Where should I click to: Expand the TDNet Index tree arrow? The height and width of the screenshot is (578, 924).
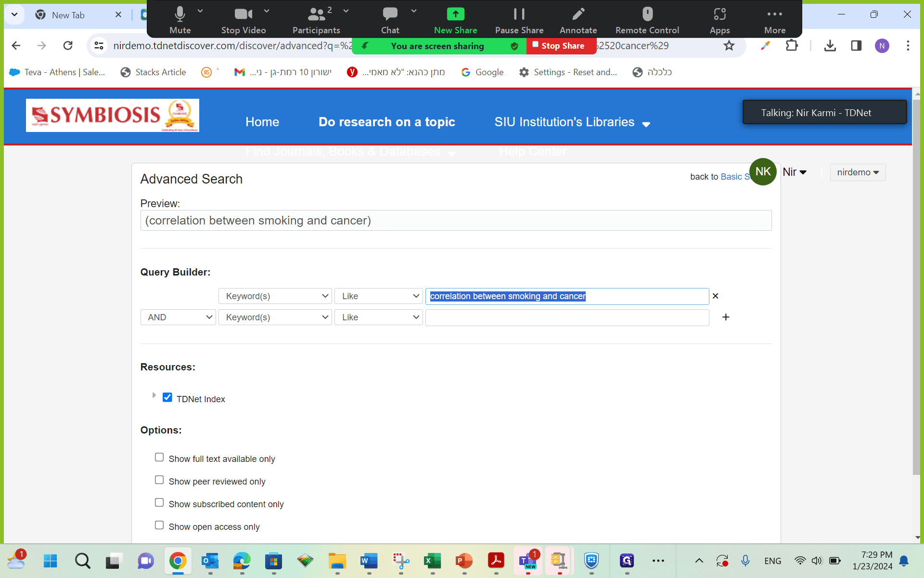click(x=154, y=395)
